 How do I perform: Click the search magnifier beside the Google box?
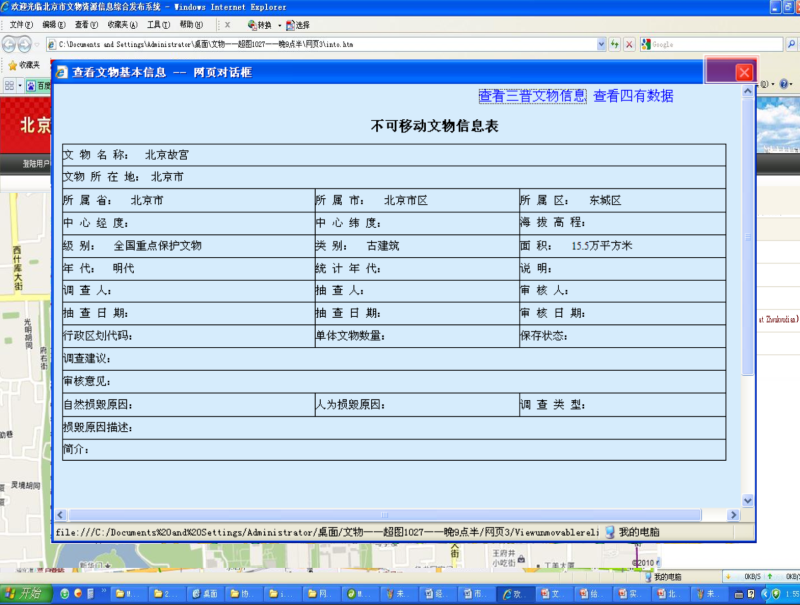coord(791,44)
